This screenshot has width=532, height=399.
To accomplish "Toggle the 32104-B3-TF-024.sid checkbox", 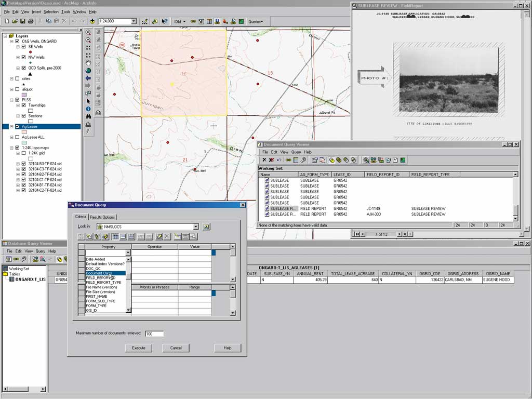I will point(24,164).
